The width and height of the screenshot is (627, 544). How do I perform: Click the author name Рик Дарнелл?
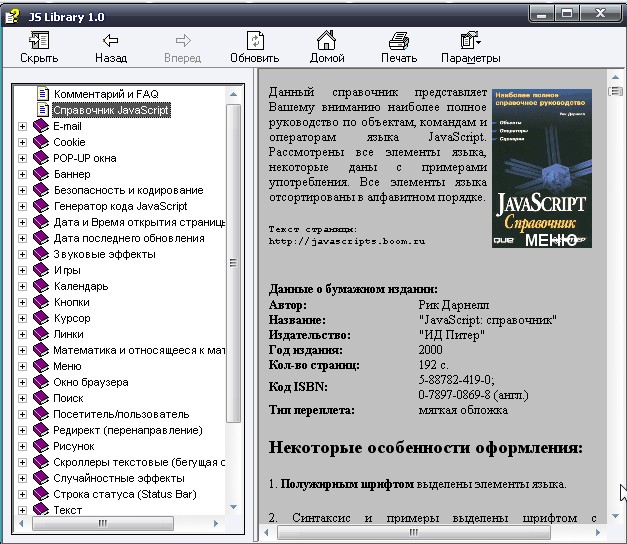(x=453, y=305)
